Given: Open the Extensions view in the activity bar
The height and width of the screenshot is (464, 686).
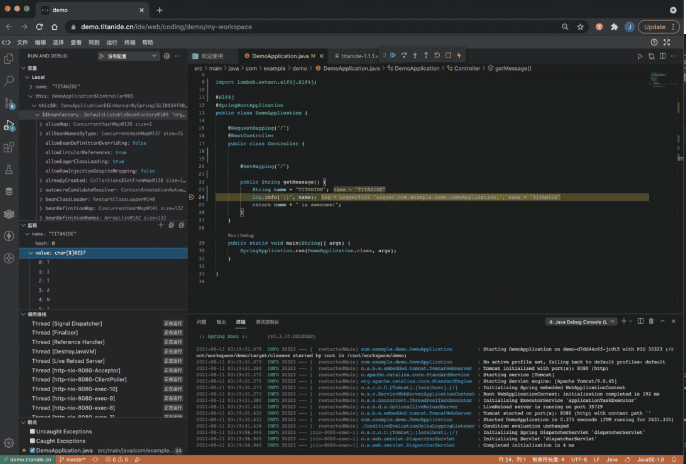Looking at the screenshot, I should [10, 149].
